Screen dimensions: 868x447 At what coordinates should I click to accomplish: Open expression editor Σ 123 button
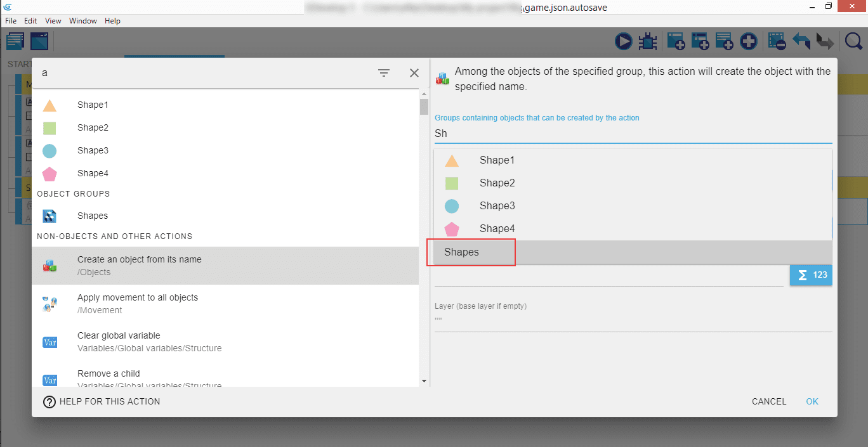[811, 275]
